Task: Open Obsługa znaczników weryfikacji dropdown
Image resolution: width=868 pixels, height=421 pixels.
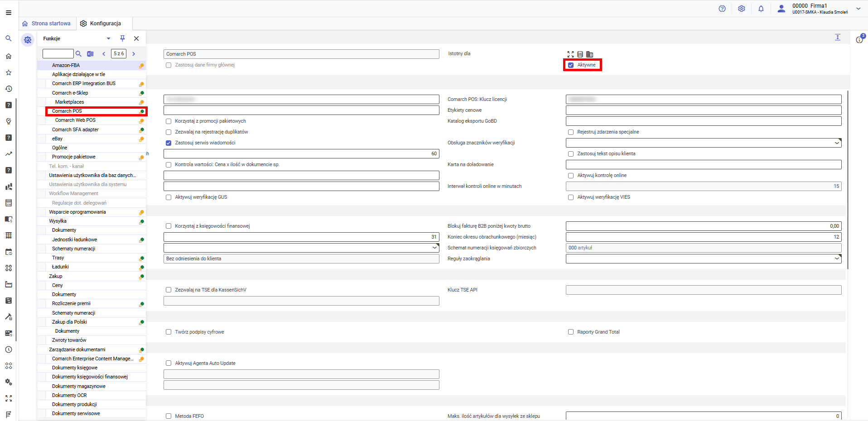Action: point(837,143)
